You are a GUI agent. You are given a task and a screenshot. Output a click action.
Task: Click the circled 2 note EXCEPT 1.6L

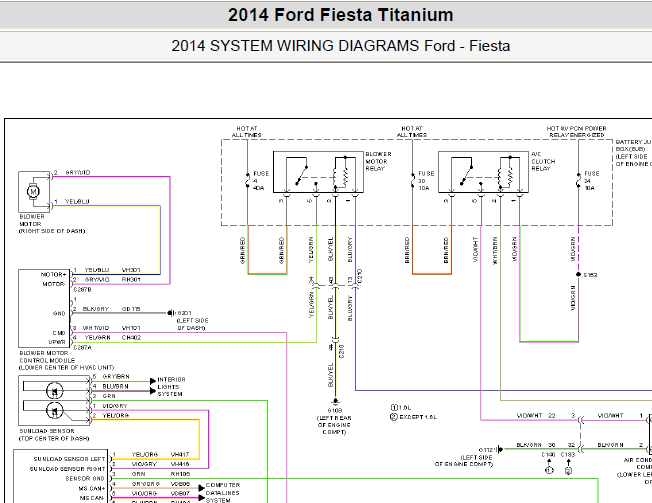(394, 417)
